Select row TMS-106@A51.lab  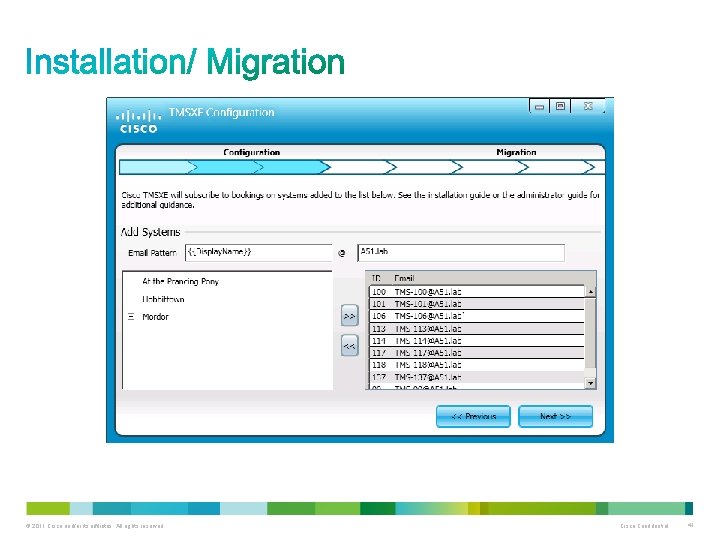477,316
